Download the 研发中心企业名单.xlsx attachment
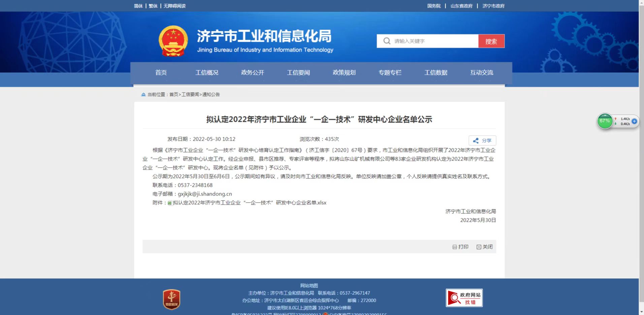644x315 pixels. (249, 203)
